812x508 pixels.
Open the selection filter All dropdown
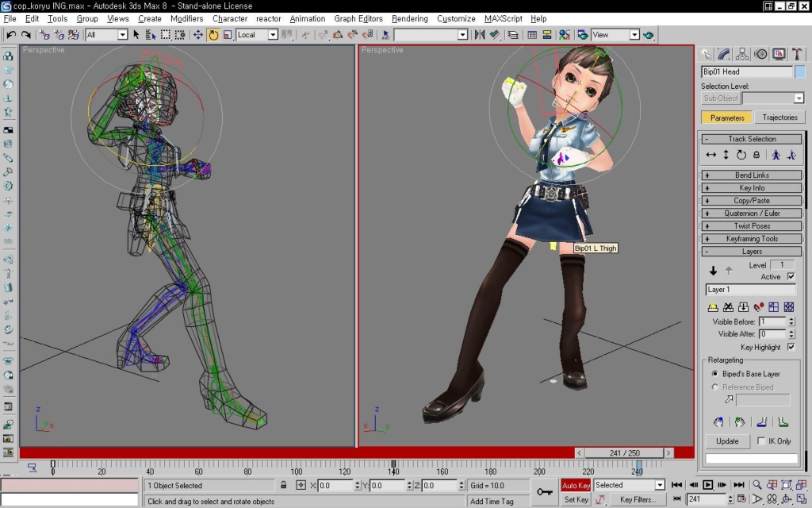pos(123,35)
